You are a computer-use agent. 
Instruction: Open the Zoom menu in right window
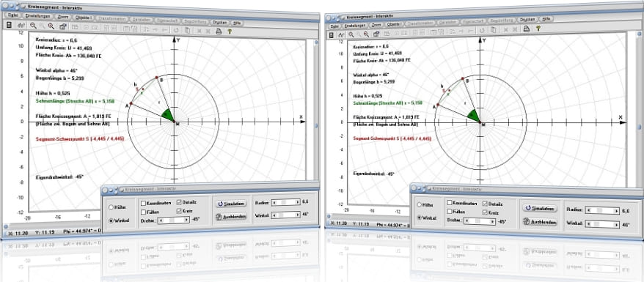click(376, 24)
